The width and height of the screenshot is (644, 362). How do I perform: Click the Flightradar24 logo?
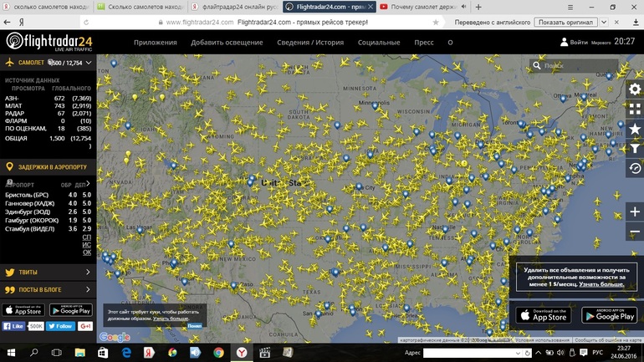[49, 42]
